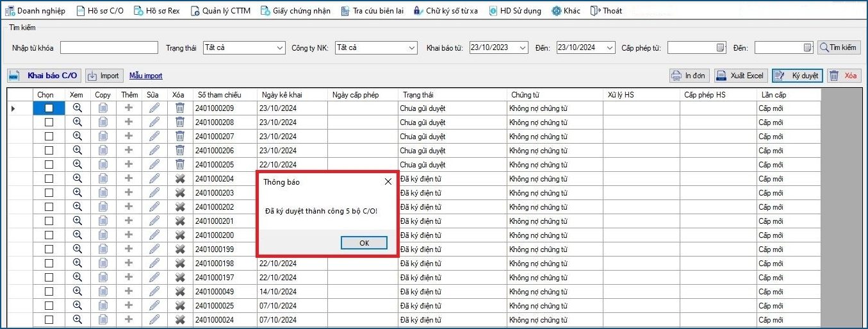
Task: Open the Giấy chứng nhận menu
Action: 296,11
